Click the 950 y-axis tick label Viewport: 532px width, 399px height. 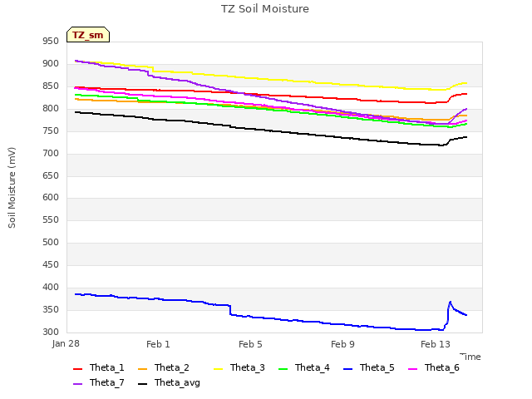click(51, 41)
